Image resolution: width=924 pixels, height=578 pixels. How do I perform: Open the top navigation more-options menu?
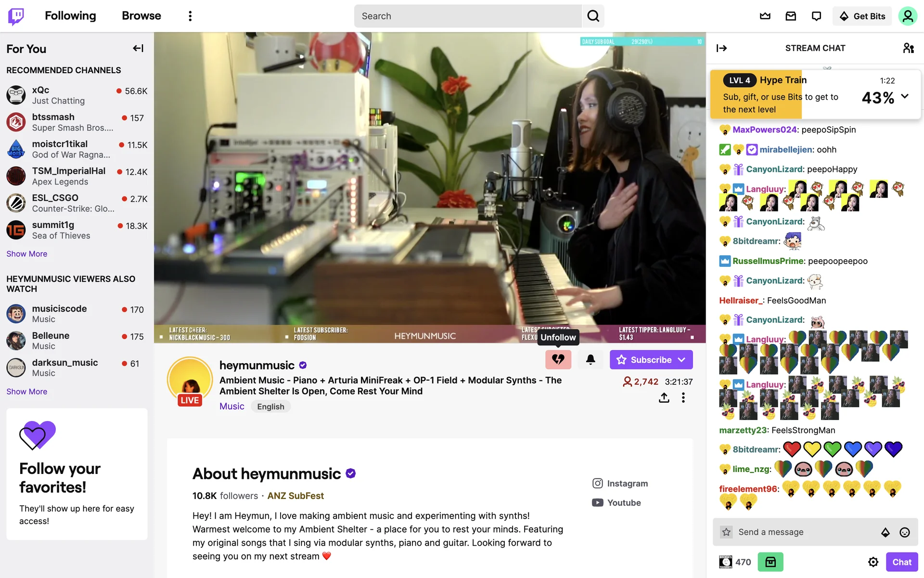pyautogui.click(x=190, y=16)
